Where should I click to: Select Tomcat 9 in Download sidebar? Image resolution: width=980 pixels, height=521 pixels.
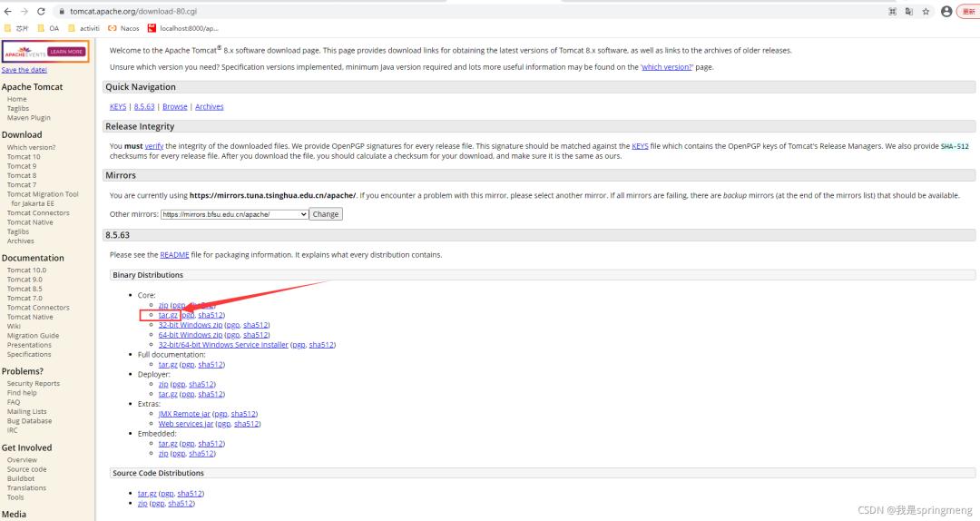[x=22, y=166]
